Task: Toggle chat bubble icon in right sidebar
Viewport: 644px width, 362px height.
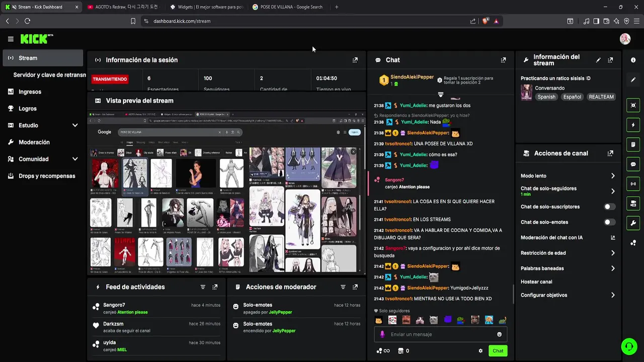Action: point(633,164)
